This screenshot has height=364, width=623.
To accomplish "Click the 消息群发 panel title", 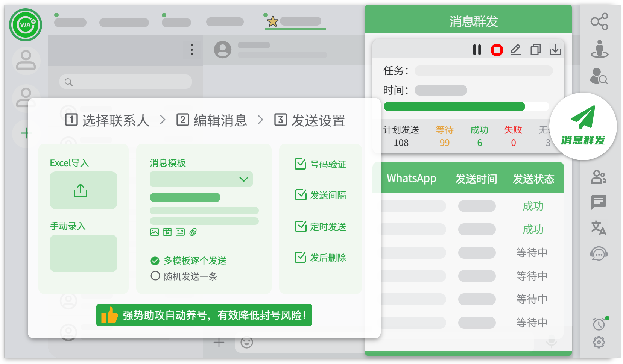I will click(x=474, y=21).
